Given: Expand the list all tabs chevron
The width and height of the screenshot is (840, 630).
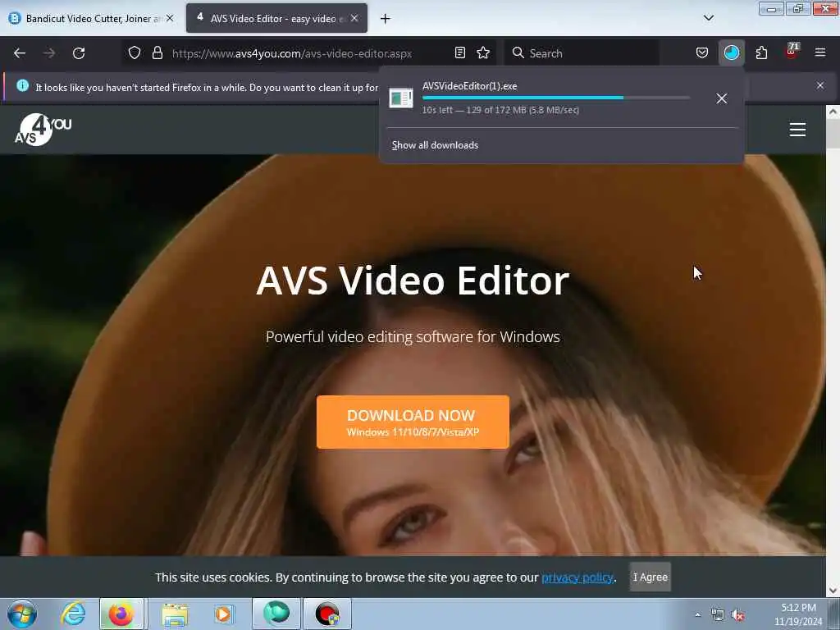Looking at the screenshot, I should coord(708,18).
